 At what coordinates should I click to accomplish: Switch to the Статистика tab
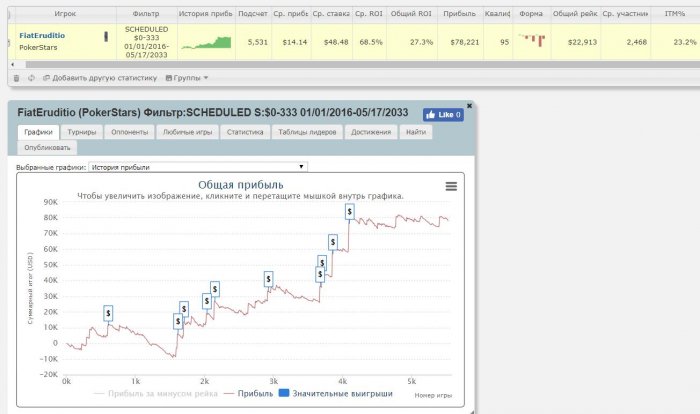(x=245, y=132)
